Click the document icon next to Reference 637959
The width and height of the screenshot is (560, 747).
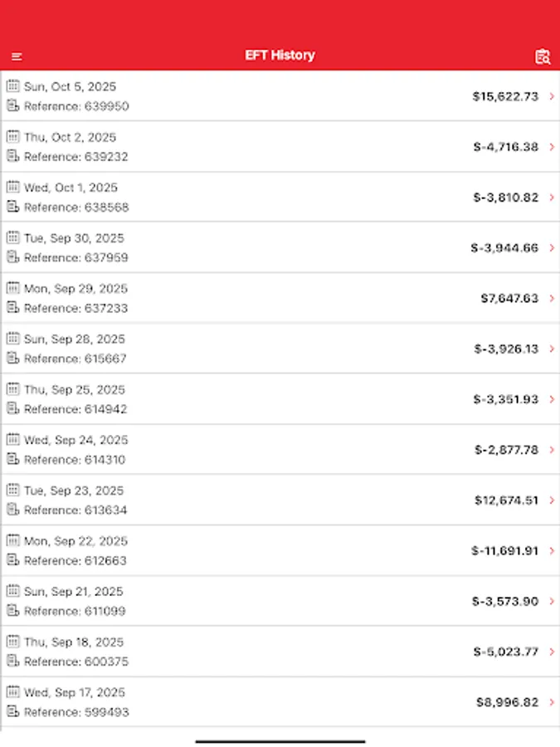pyautogui.click(x=13, y=257)
